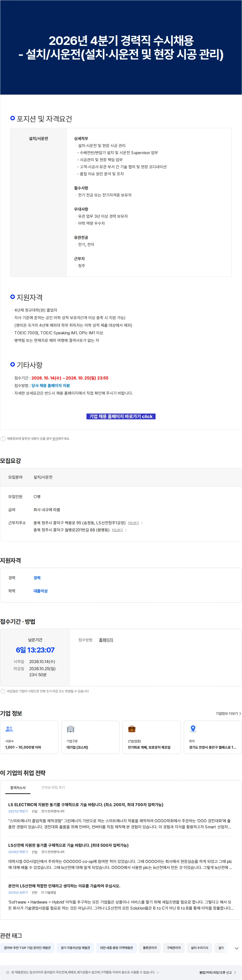This screenshot has width=242, height=980.
Task: Click the 접수기간 date text in 기타사항
Action: (x=70, y=378)
